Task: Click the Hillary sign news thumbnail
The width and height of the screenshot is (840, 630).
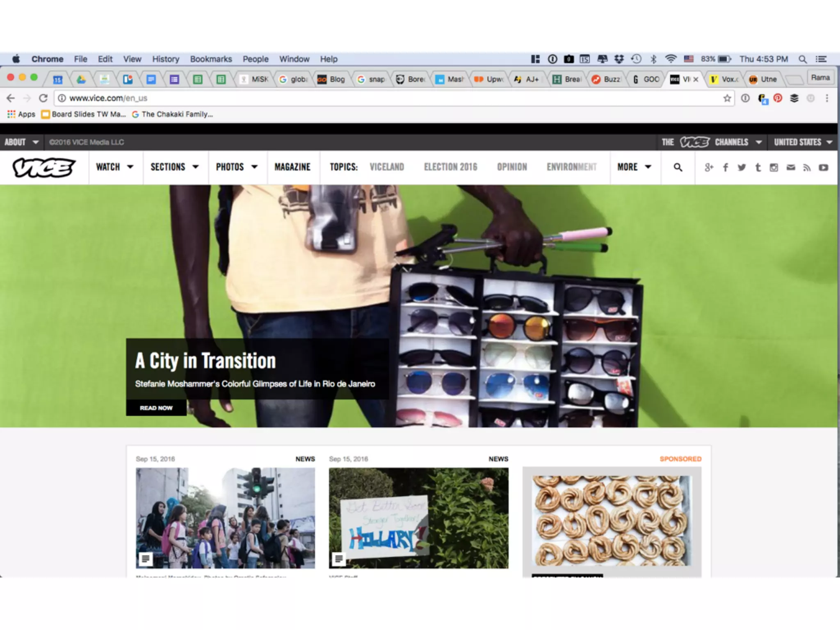Action: click(418, 518)
